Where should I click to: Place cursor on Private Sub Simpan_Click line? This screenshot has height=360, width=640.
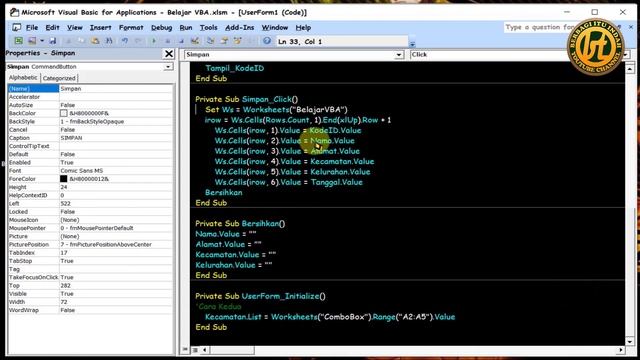pyautogui.click(x=247, y=99)
